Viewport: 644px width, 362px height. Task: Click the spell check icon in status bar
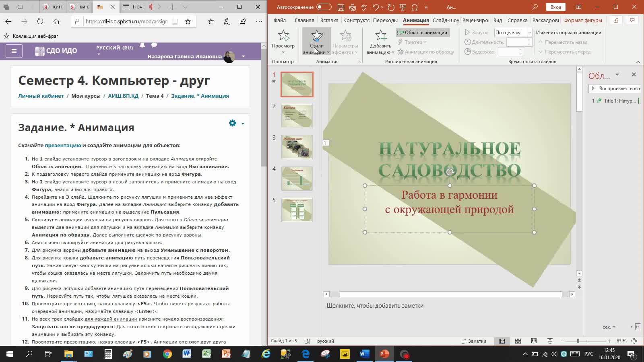[x=308, y=341]
